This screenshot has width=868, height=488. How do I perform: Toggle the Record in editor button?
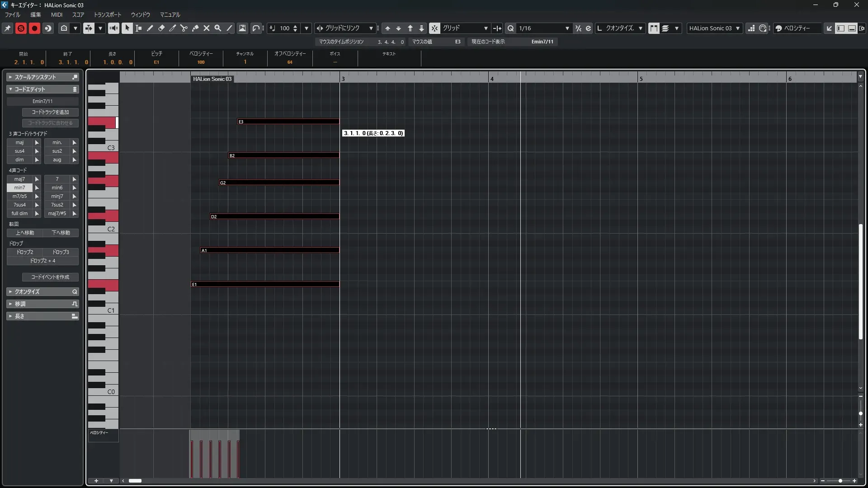pos(34,28)
